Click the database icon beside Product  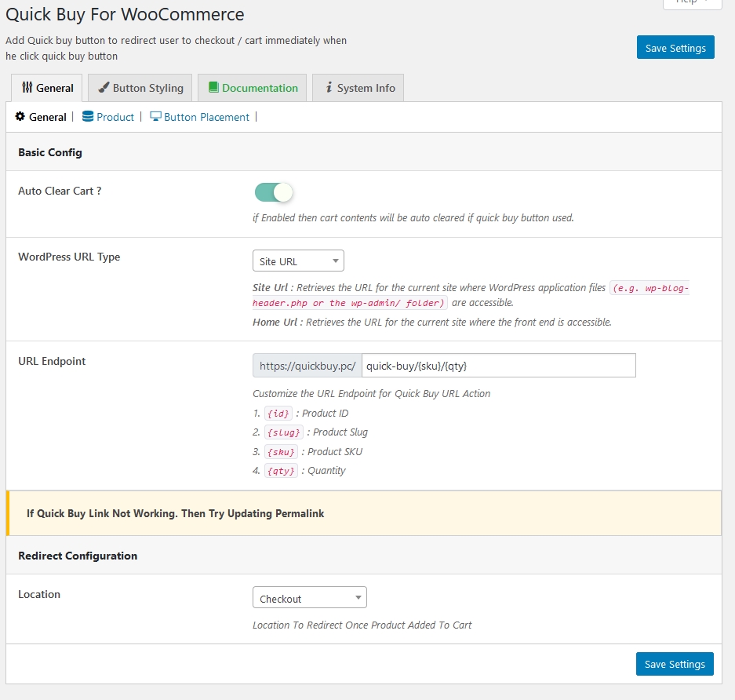[x=88, y=116]
